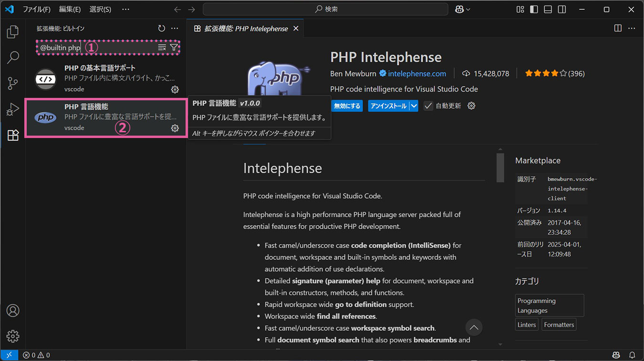Screen dimensions: 644x361
Task: Click the version value 1.14.4
Action: pos(557,211)
